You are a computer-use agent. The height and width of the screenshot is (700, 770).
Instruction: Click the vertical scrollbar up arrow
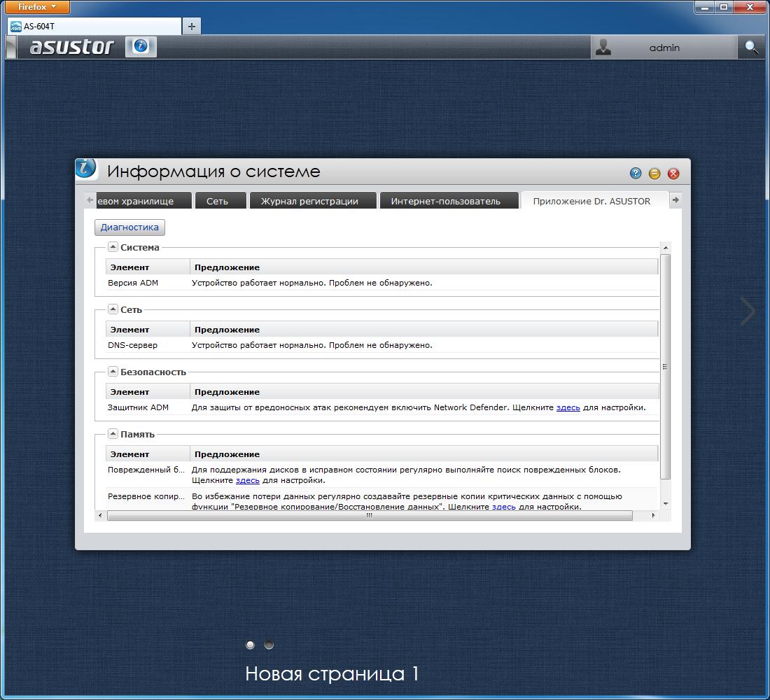click(x=666, y=248)
